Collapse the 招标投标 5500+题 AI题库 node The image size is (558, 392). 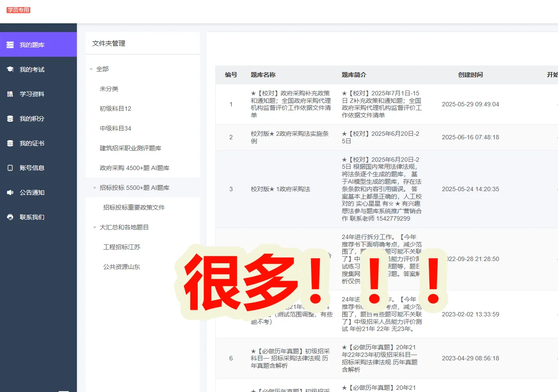(x=94, y=187)
